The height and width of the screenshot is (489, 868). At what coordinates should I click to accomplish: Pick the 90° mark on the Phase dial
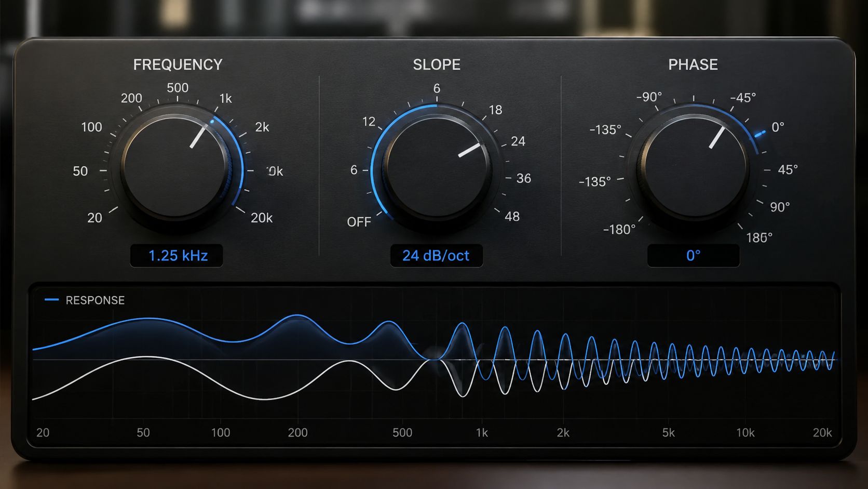[780, 207]
